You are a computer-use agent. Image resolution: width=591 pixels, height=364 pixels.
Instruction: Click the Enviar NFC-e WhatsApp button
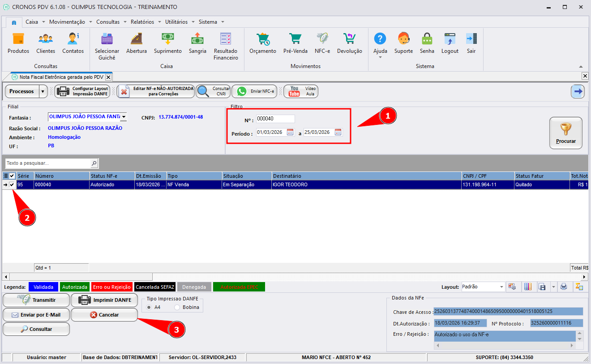point(254,91)
